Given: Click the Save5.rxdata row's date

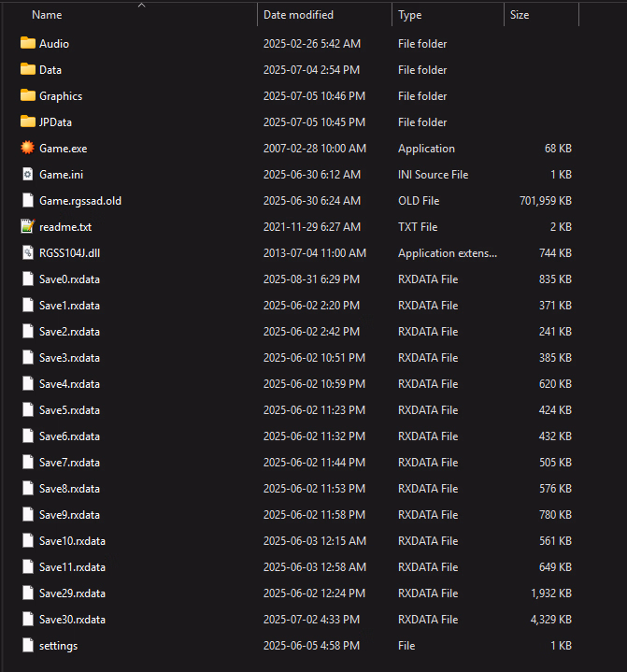Looking at the screenshot, I should [x=313, y=410].
